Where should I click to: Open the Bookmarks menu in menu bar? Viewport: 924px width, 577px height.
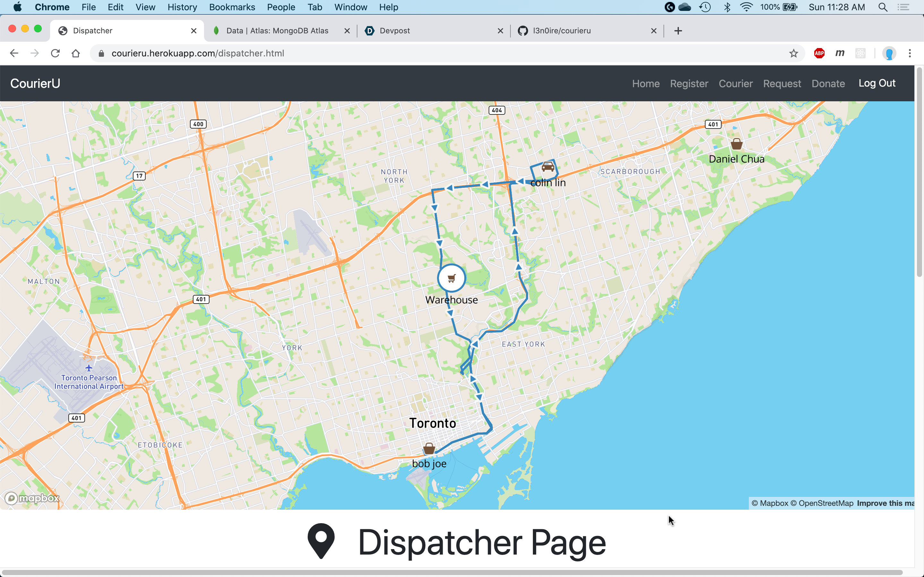click(x=232, y=7)
